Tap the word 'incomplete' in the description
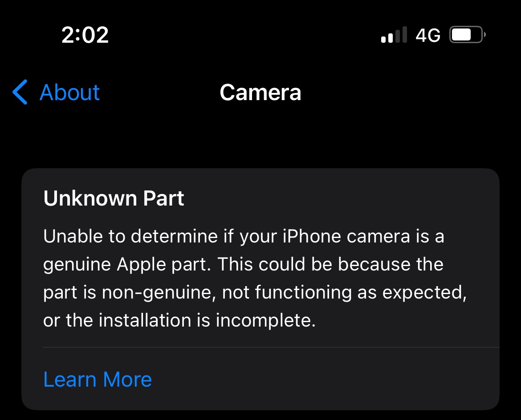Image resolution: width=521 pixels, height=420 pixels. [x=265, y=321]
